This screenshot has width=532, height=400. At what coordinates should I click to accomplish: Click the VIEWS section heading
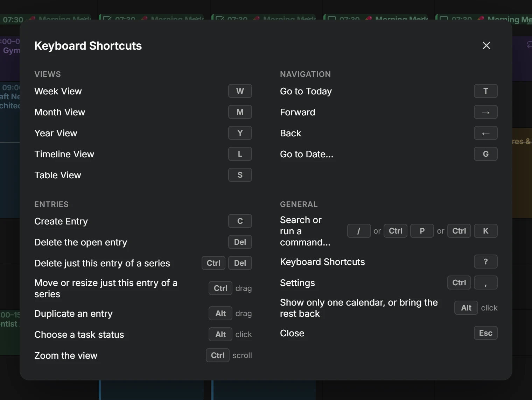[48, 74]
